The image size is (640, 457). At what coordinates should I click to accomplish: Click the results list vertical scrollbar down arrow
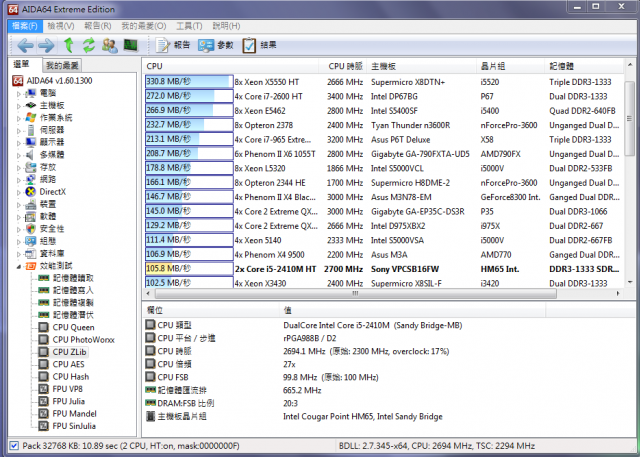coord(630,282)
